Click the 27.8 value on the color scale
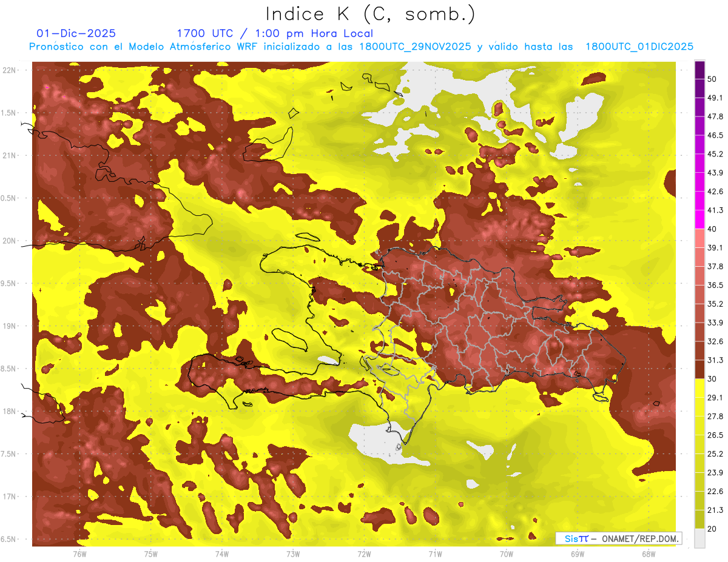This screenshot has width=728, height=562. point(715,416)
